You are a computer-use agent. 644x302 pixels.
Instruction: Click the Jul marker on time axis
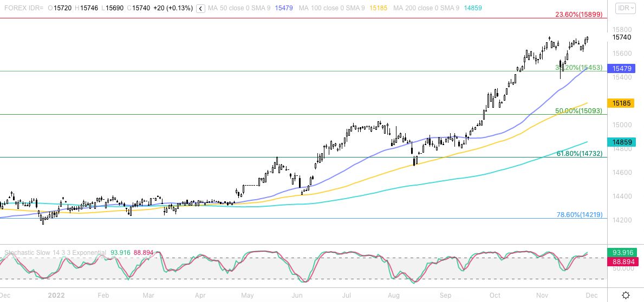(347, 296)
